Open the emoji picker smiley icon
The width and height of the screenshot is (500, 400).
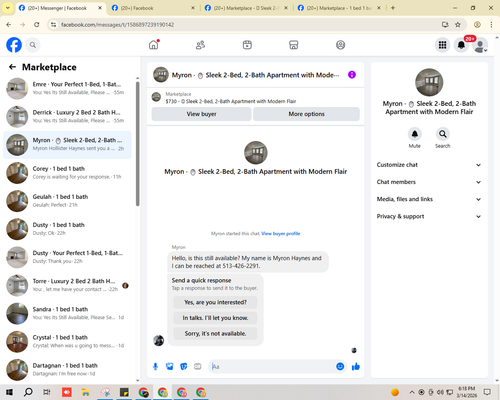[x=340, y=367]
